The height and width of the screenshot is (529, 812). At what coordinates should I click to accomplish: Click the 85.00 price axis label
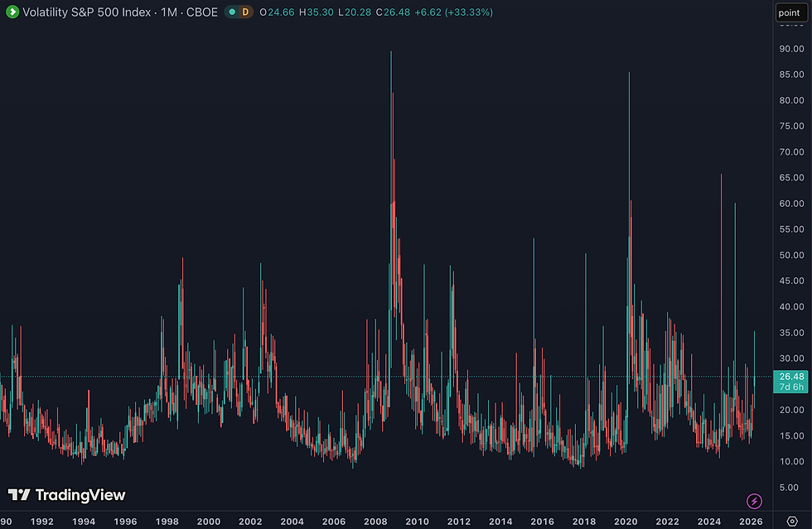pos(791,75)
